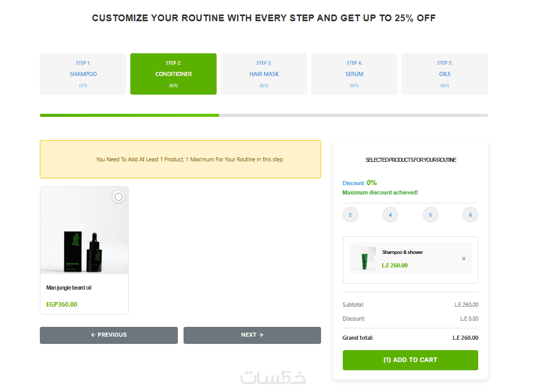Click the Next button
Viewport: 547px width, 392px height.
[252, 335]
